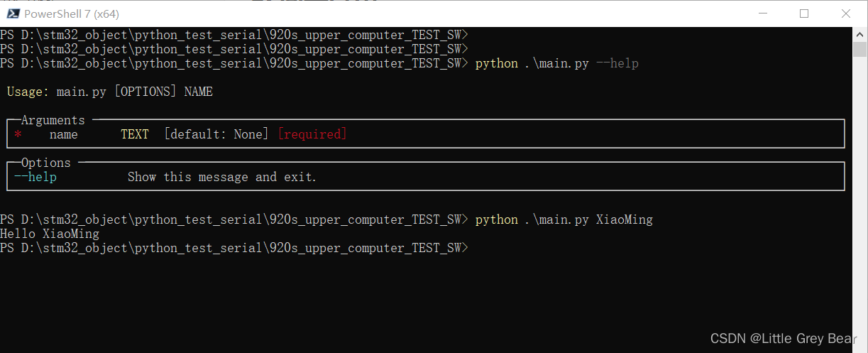Maximize the PowerShell 7 window

804,13
